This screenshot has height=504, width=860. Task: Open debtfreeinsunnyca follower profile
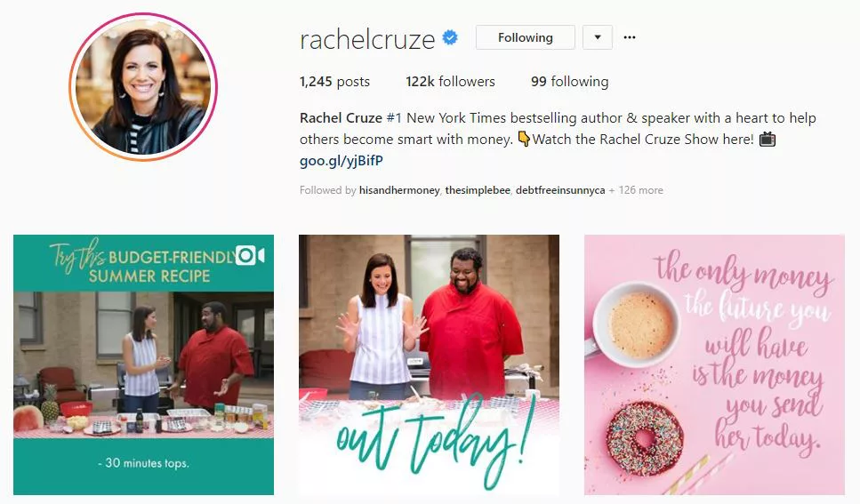[560, 190]
